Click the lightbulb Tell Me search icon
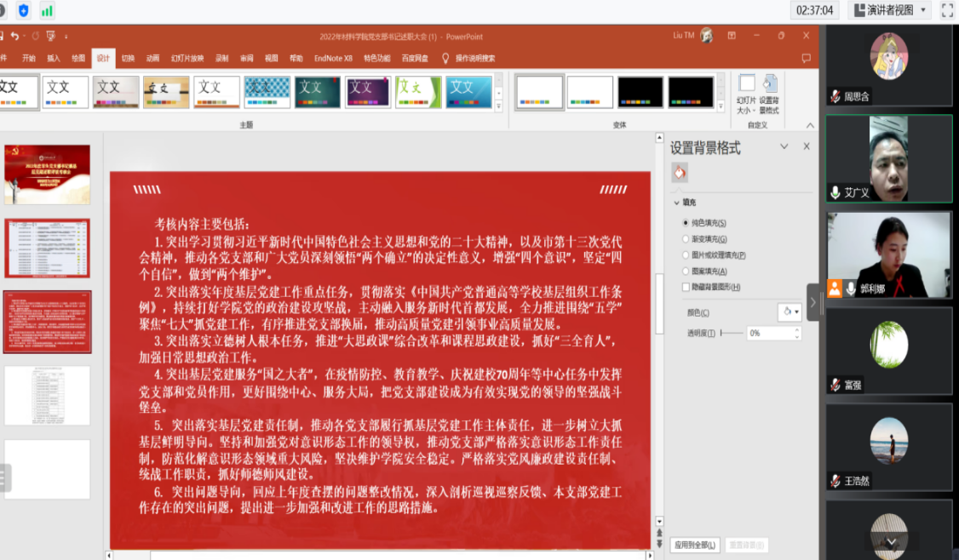This screenshot has width=959, height=560. [x=445, y=58]
